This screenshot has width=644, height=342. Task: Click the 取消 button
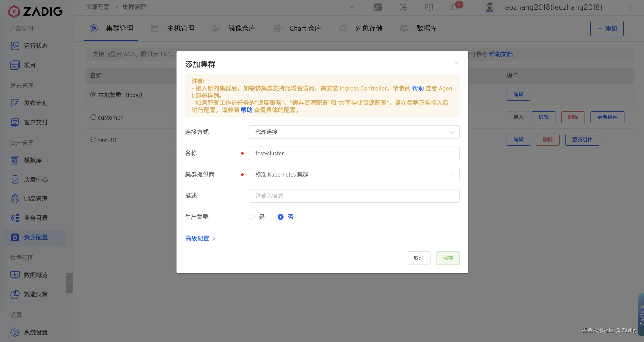[418, 258]
